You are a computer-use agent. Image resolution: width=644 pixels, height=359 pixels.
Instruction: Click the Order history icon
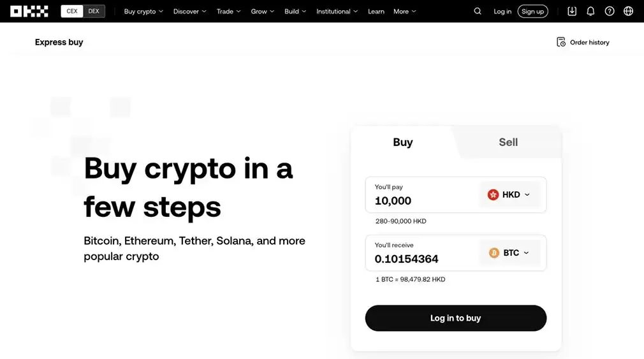point(560,42)
